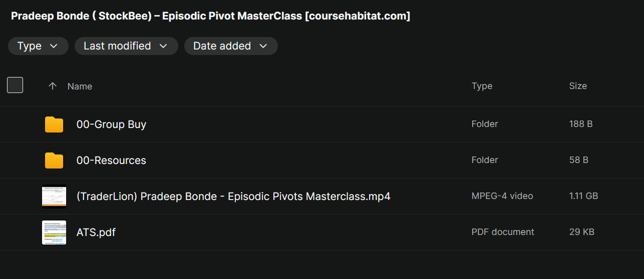Image resolution: width=644 pixels, height=279 pixels.
Task: Sort by the Type column header
Action: [482, 86]
